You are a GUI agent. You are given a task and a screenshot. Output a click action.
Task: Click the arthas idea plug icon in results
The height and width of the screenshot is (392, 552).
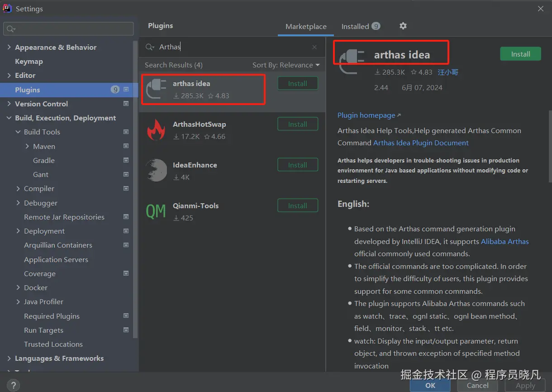pos(157,89)
